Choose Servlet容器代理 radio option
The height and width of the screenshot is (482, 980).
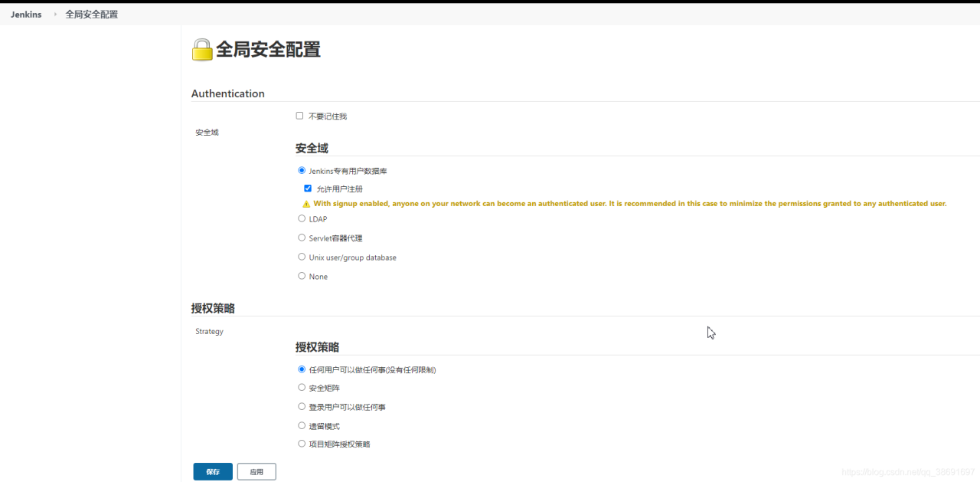point(302,238)
